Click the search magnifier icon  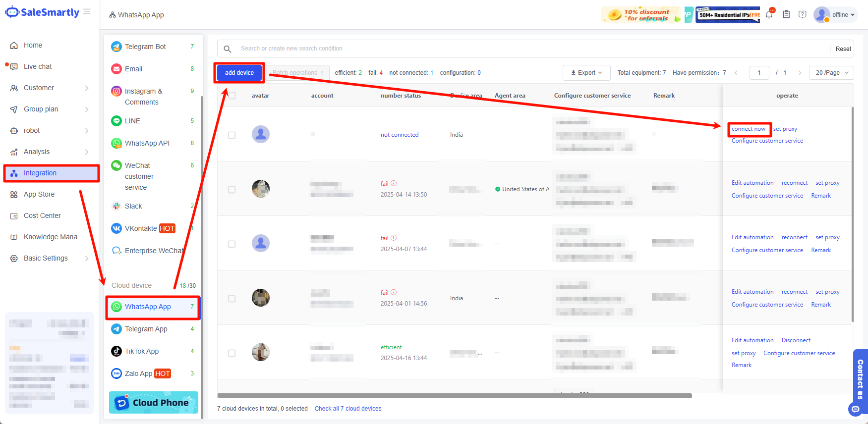tap(228, 49)
